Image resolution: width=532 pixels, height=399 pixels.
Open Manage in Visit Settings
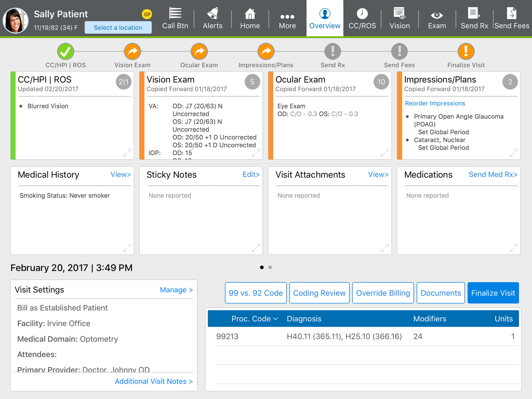176,290
